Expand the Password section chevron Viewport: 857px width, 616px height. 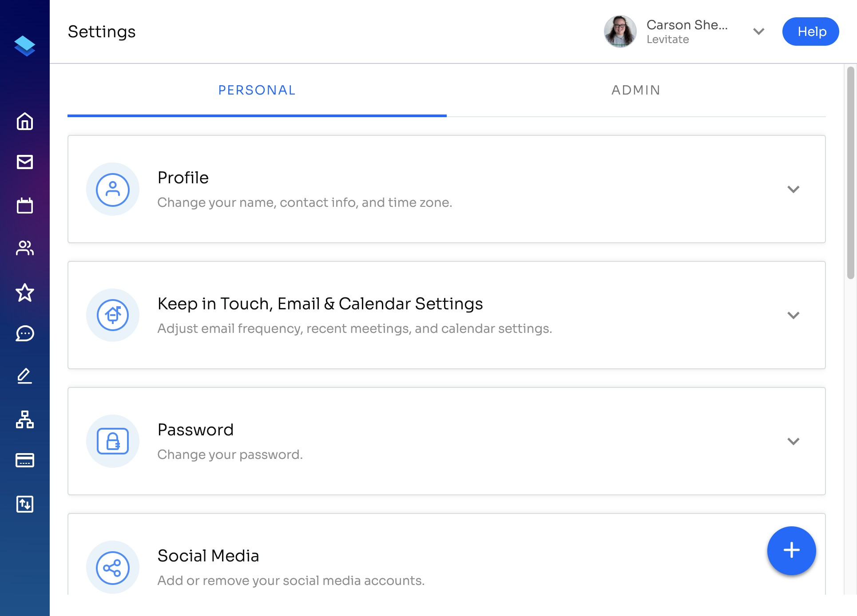(794, 441)
